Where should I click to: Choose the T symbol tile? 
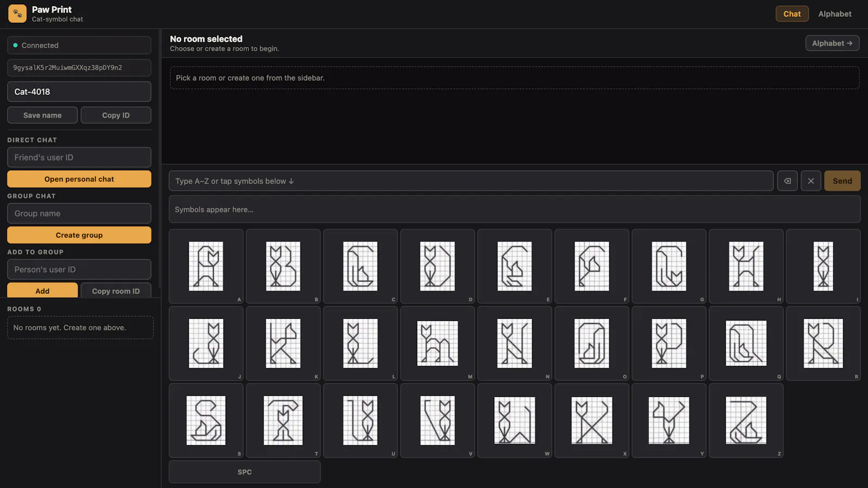coord(283,421)
